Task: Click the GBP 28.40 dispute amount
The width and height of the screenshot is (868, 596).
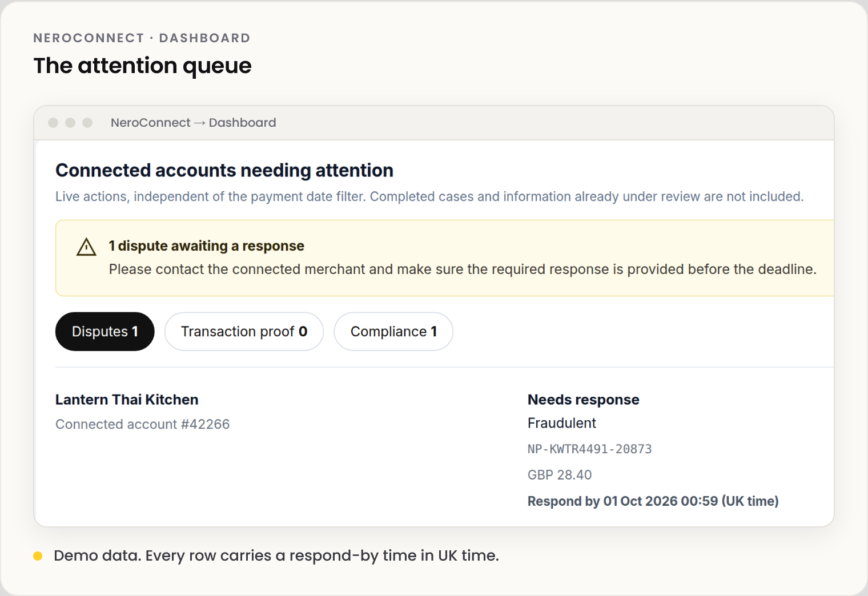Action: coord(560,475)
